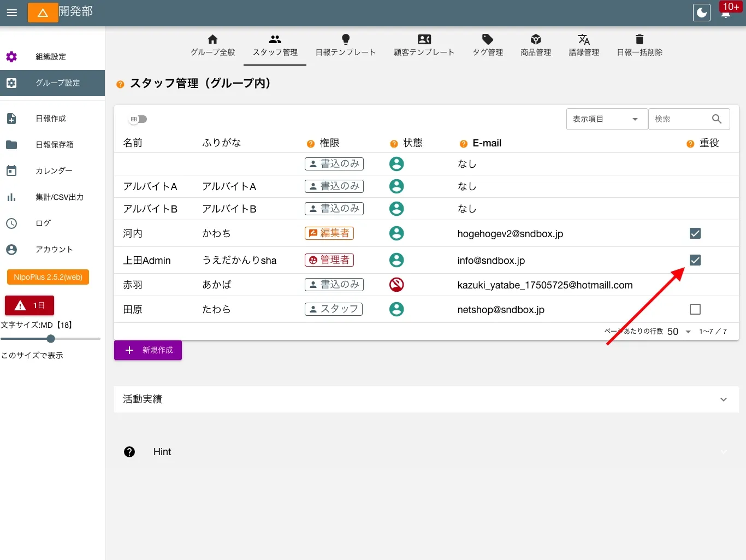Switch to 商品管理 tab

(536, 46)
